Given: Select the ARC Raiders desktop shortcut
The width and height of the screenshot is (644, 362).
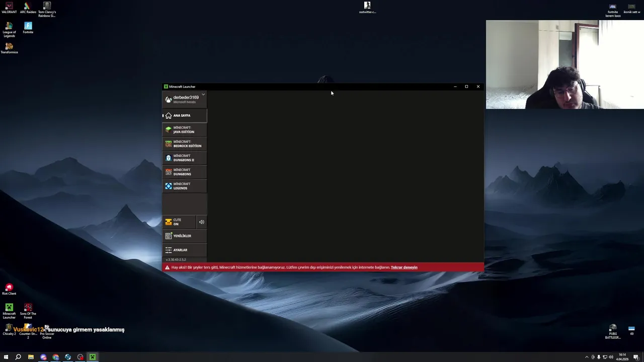Looking at the screenshot, I should (x=28, y=8).
